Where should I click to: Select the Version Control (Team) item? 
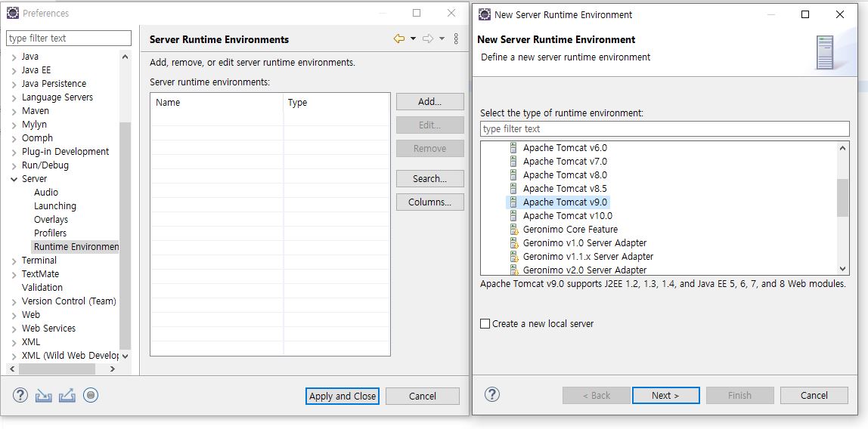69,301
